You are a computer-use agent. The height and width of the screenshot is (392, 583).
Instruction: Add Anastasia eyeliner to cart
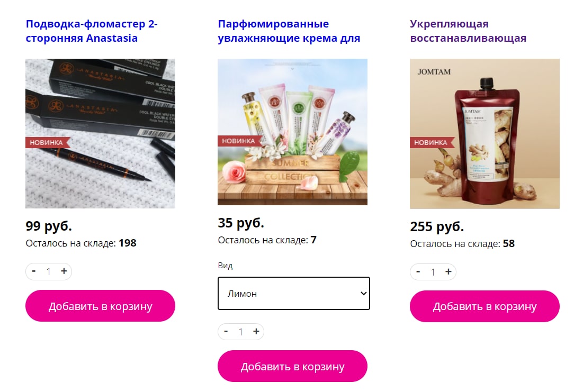click(x=101, y=306)
